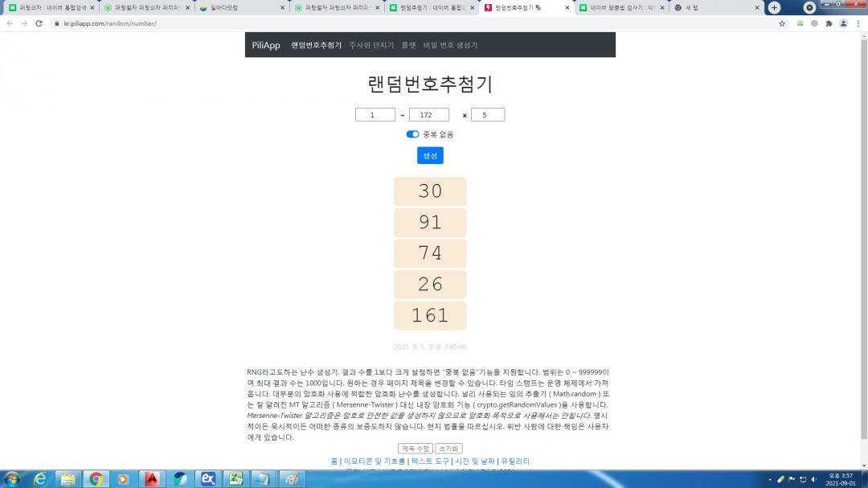
Task: Bookmark this page with the star icon
Action: click(782, 23)
